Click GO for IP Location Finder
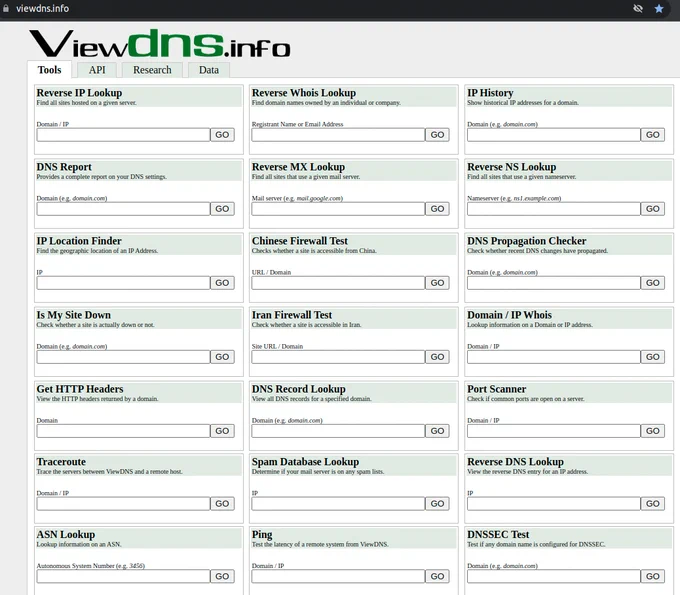Viewport: 680px width, 595px height. click(x=222, y=283)
